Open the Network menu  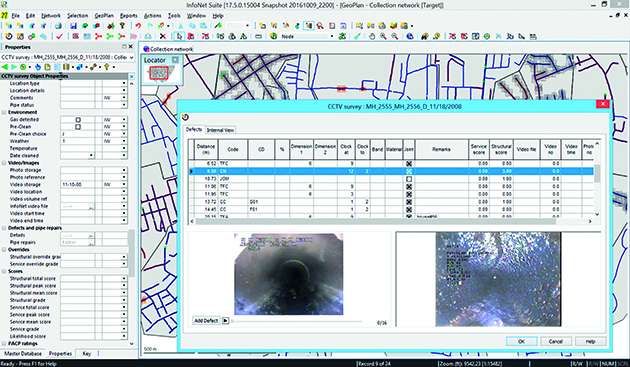coord(51,16)
